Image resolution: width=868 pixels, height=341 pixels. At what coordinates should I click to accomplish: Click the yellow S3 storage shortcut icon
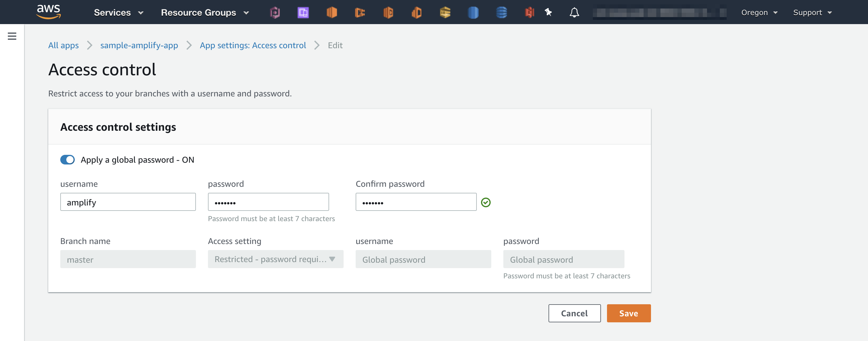click(x=445, y=12)
